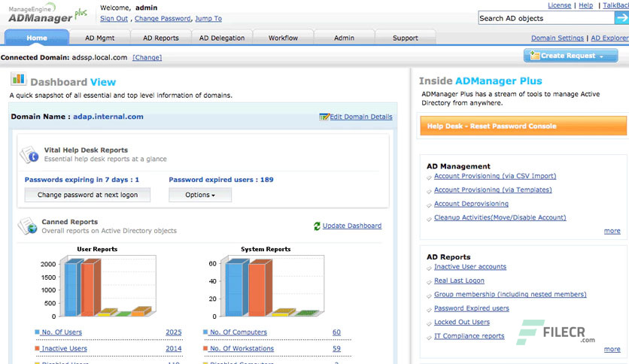
Task: Open the Inactive Users report link
Action: (x=64, y=349)
